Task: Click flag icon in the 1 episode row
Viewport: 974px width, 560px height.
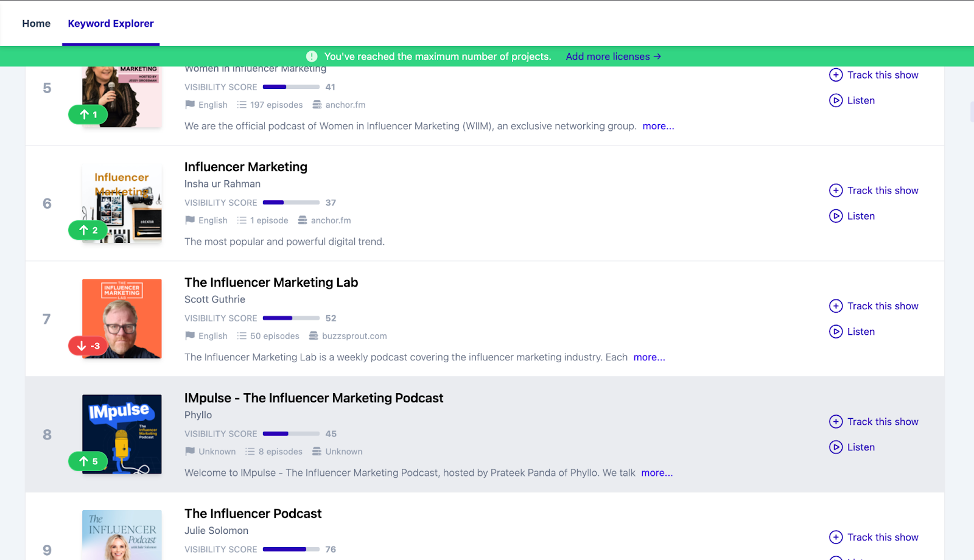Action: pos(190,220)
